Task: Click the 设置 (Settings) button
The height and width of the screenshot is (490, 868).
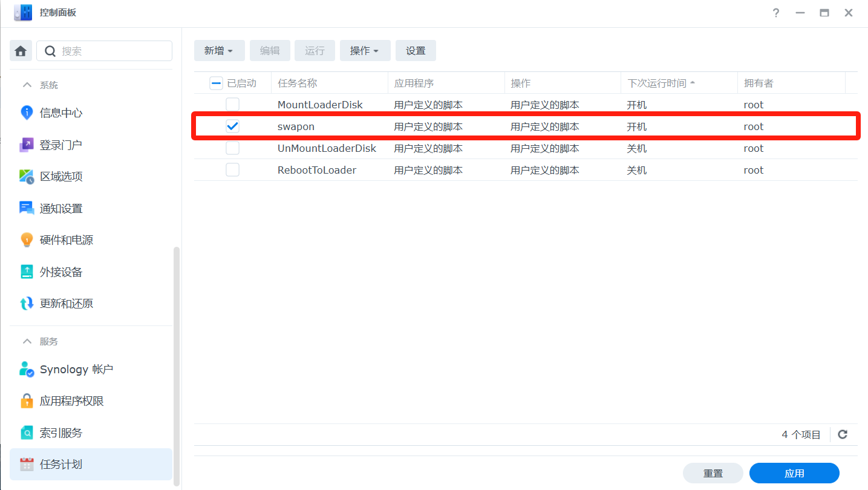Action: tap(416, 51)
